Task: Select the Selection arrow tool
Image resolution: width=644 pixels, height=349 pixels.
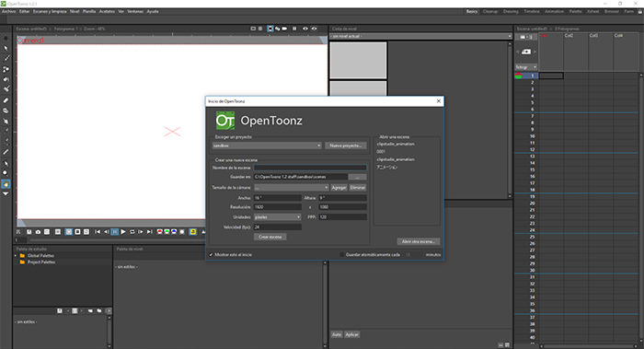Action: [6, 48]
